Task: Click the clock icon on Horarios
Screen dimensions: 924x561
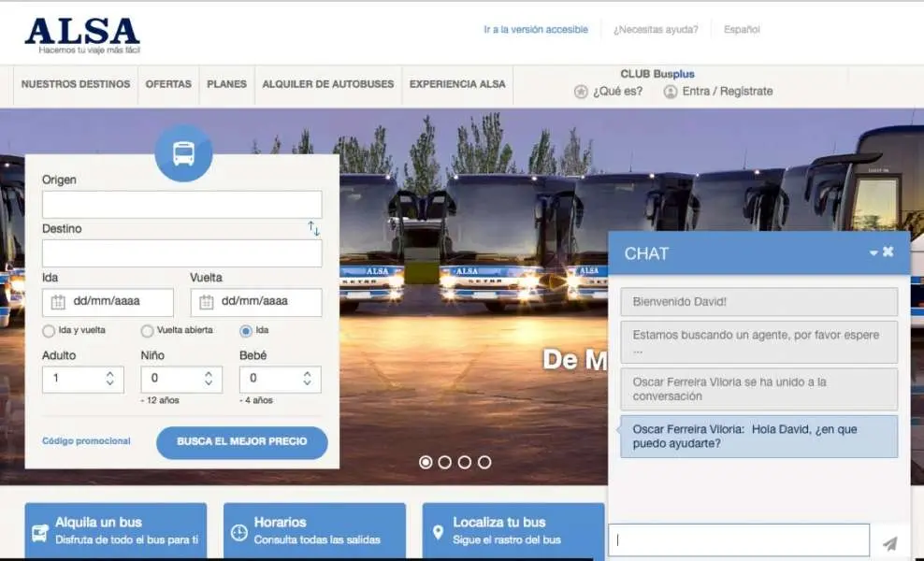Action: [x=238, y=533]
